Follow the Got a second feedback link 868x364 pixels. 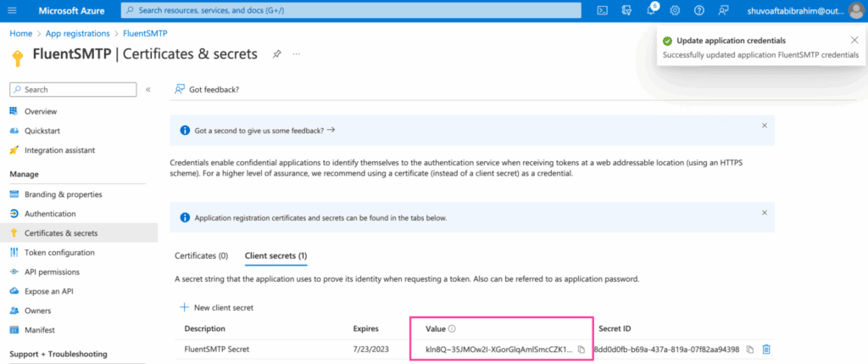pos(265,130)
